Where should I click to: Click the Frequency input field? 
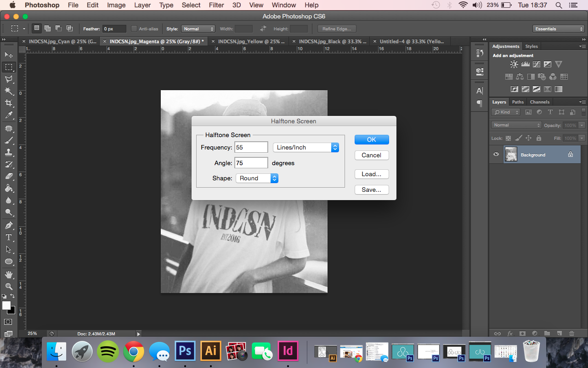coord(251,147)
